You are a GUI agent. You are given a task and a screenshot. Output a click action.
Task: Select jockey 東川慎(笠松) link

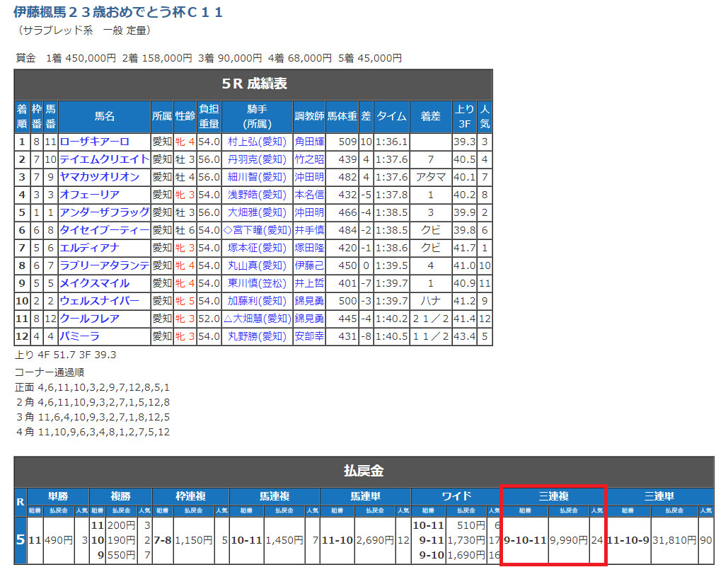click(258, 283)
